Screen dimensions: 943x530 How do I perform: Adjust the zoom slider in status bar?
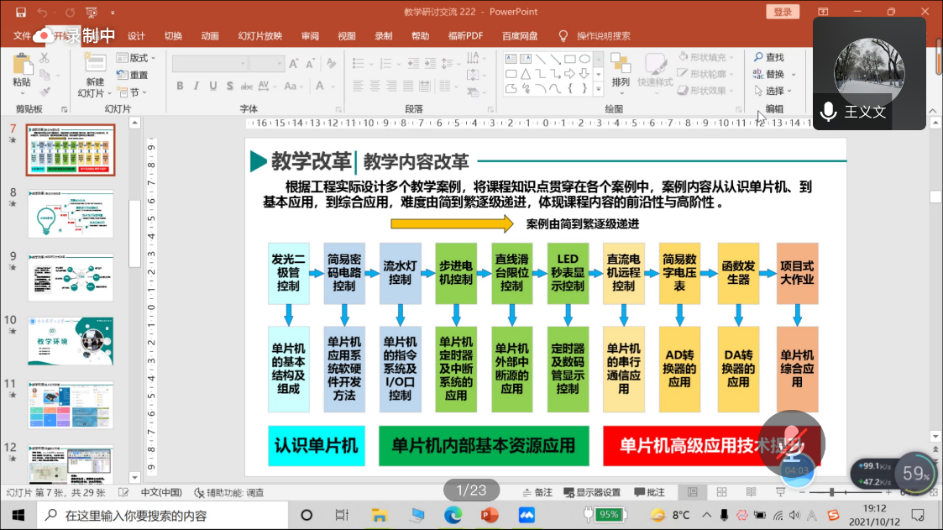833,492
